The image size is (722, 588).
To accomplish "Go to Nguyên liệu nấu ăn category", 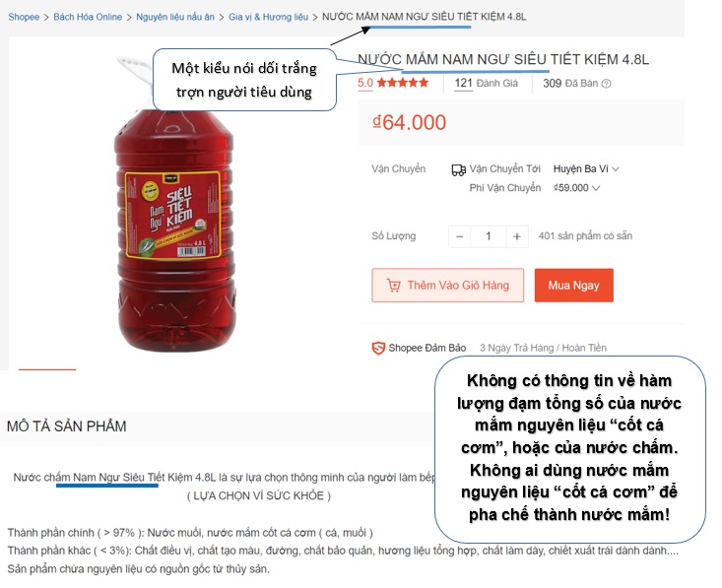I will [x=175, y=17].
